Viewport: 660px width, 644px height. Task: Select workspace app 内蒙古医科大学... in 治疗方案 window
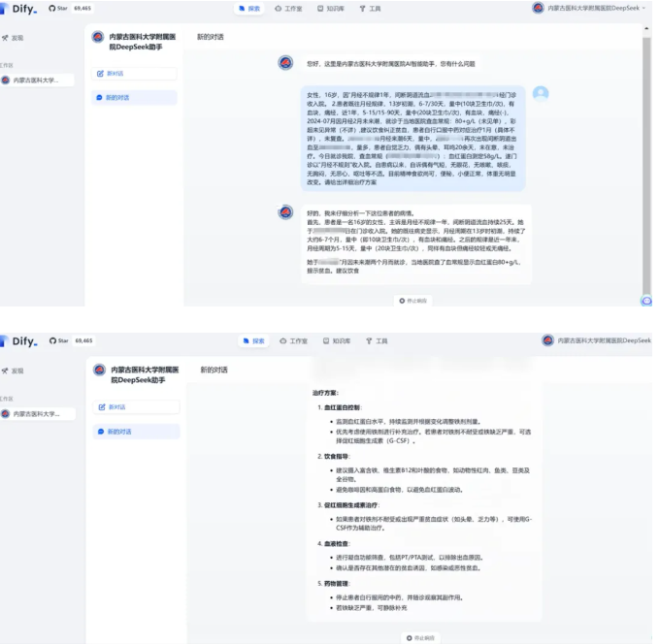[38, 414]
